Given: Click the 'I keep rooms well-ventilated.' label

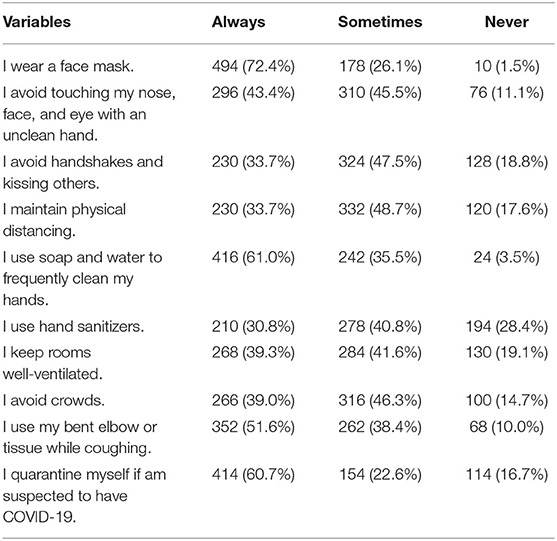Looking at the screenshot, I should coord(53,363).
